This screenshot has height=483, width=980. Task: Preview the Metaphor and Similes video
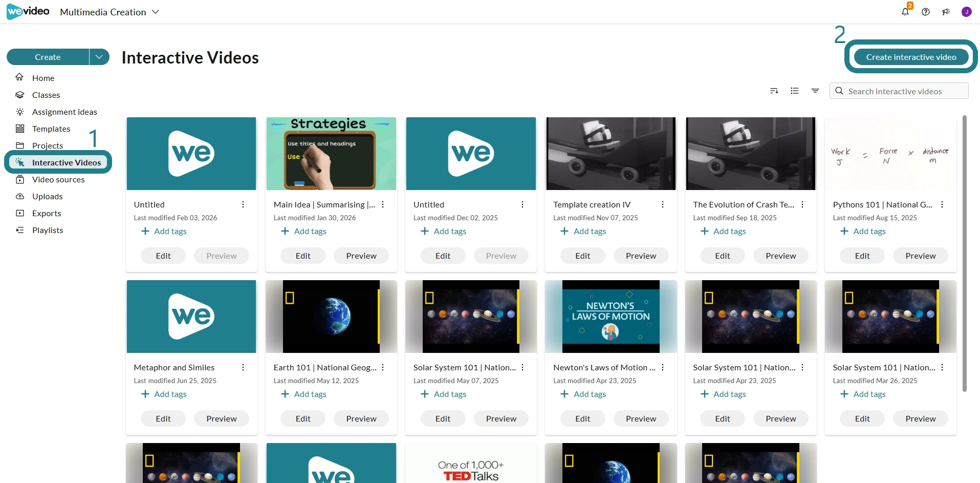(x=222, y=418)
